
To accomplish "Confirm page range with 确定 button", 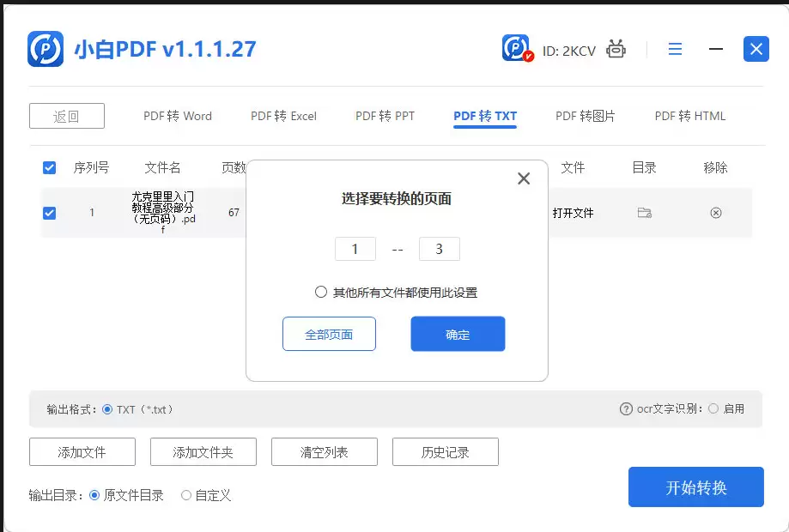I will click(x=458, y=334).
